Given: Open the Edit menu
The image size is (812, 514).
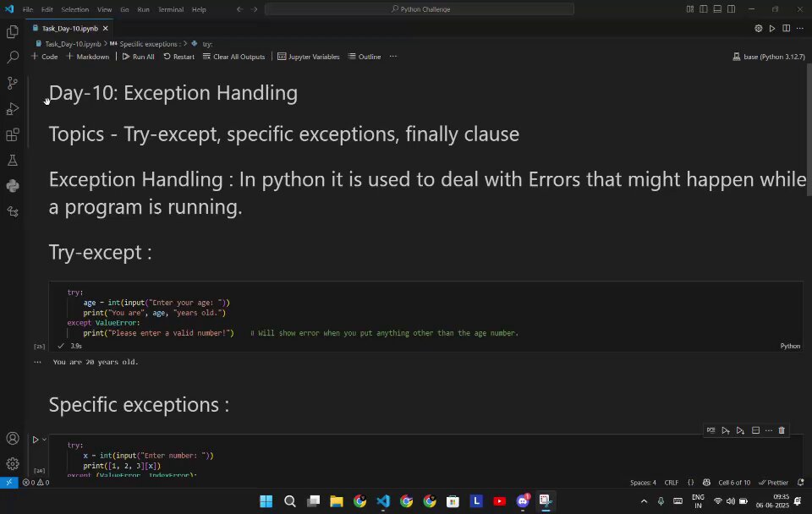Looking at the screenshot, I should click(47, 9).
